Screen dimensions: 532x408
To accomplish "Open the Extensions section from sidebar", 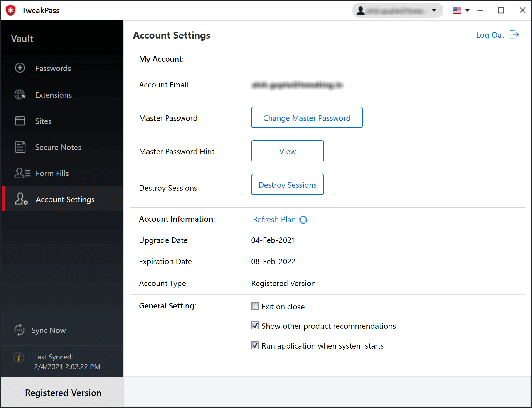I will point(53,95).
